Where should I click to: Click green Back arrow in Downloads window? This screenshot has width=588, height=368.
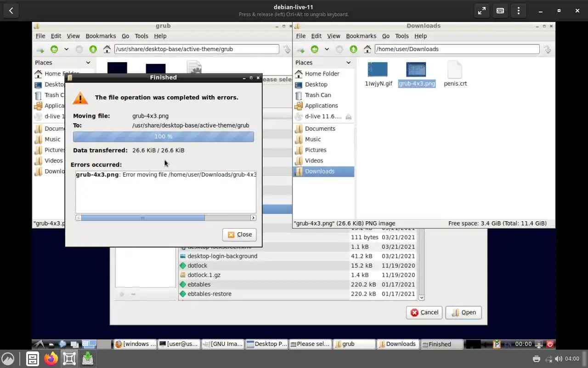pos(315,49)
